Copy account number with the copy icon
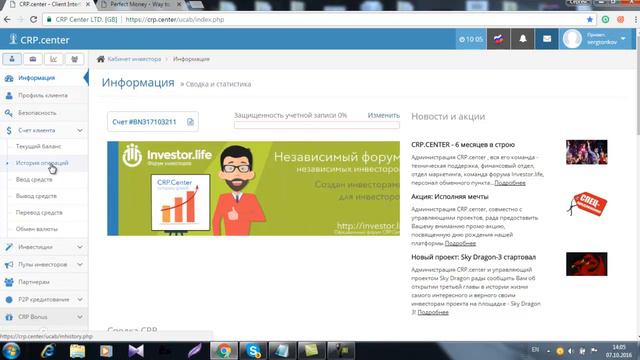The width and height of the screenshot is (640, 360). 190,122
